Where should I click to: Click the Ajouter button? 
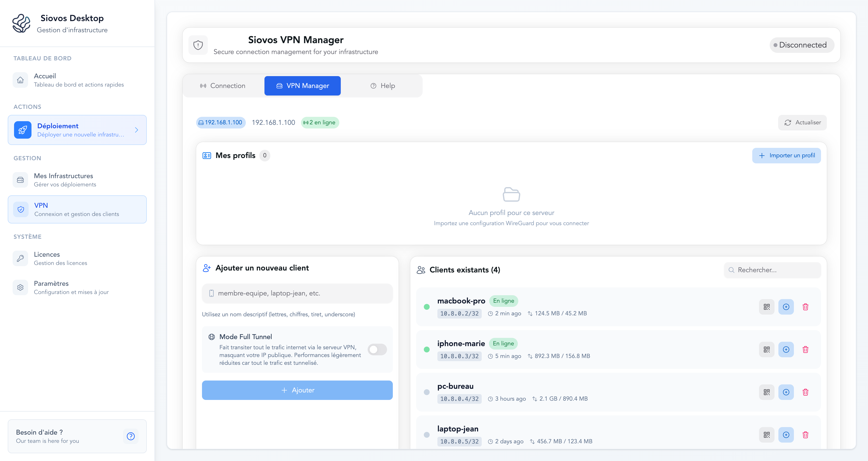click(297, 390)
